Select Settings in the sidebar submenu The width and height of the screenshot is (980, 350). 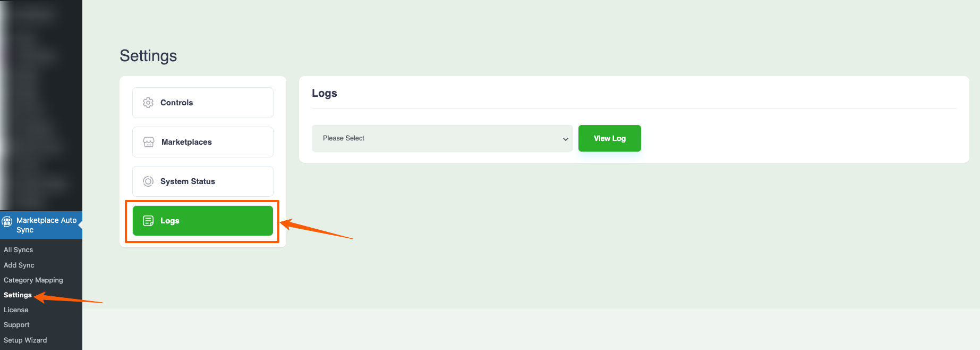[x=18, y=295]
